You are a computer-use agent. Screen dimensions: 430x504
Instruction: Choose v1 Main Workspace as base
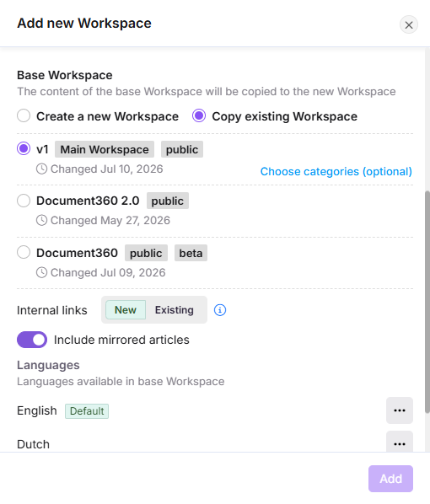24,149
